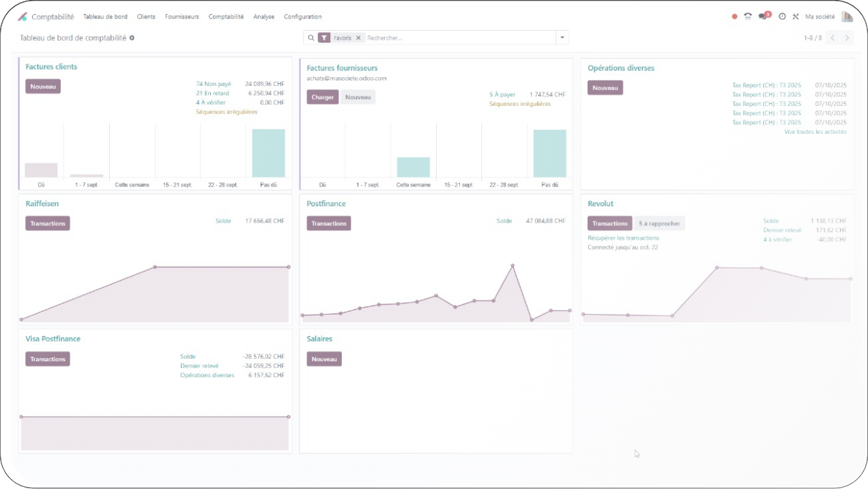This screenshot has width=868, height=489.
Task: Open the Postfinance journal title
Action: (326, 204)
